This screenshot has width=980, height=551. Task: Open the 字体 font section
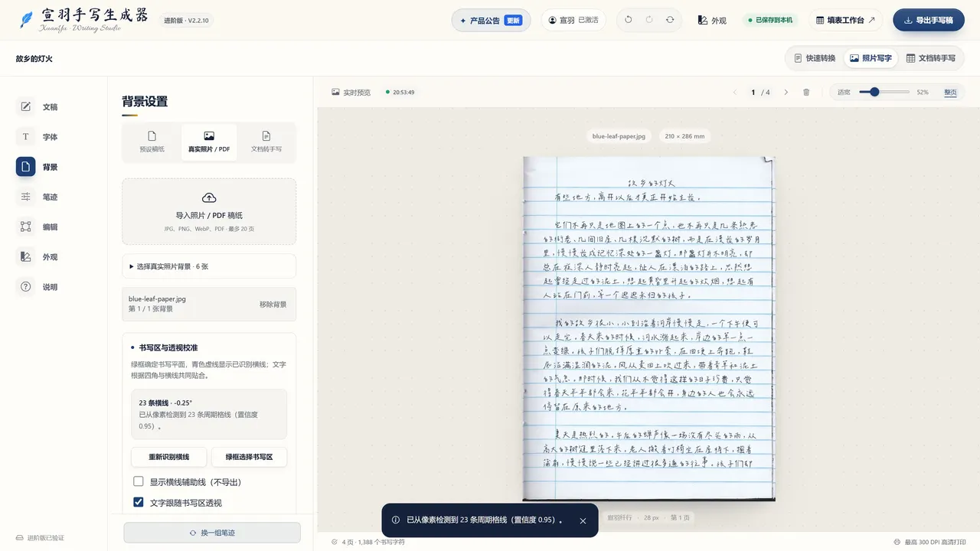38,137
